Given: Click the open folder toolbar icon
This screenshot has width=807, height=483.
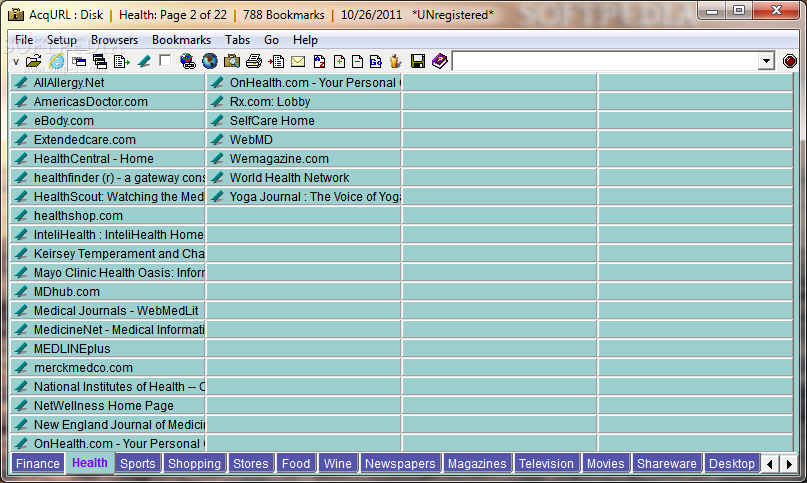Looking at the screenshot, I should 33,61.
